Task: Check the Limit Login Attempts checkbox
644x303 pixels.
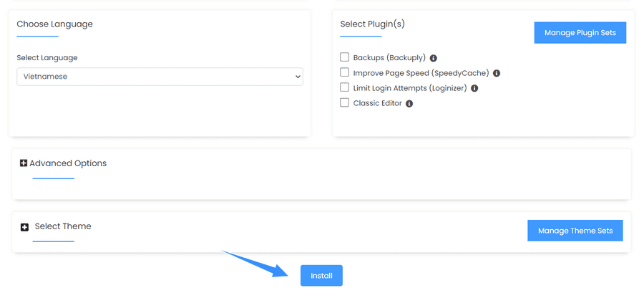Action: [344, 87]
